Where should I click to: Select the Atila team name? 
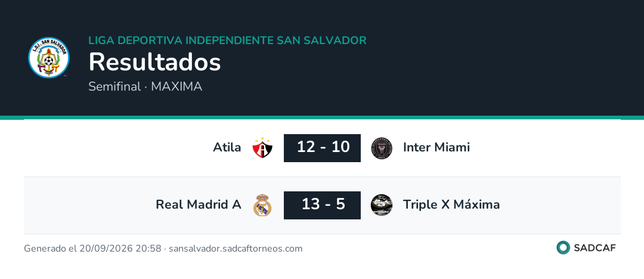[227, 147]
